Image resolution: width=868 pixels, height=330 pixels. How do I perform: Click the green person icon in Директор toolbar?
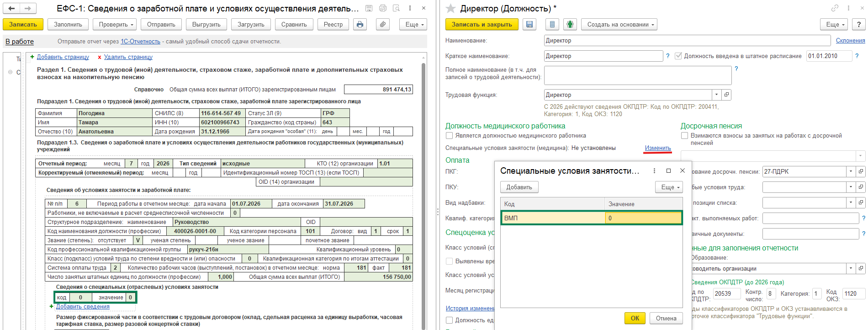coord(570,24)
